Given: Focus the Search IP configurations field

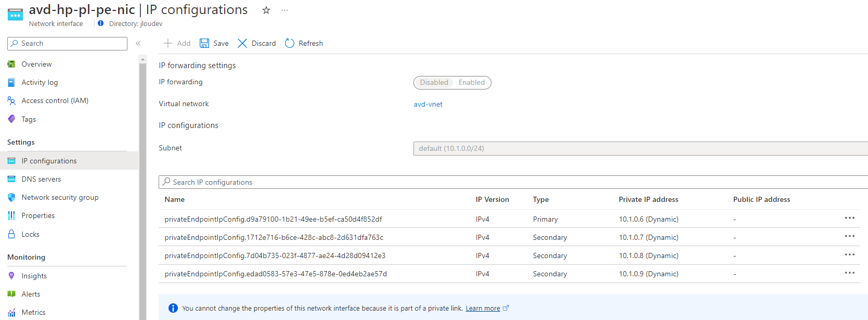Looking at the screenshot, I should tap(513, 182).
